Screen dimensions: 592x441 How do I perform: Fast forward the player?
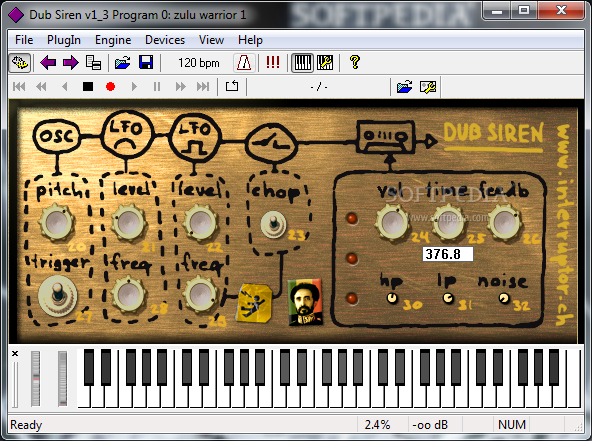tap(180, 86)
